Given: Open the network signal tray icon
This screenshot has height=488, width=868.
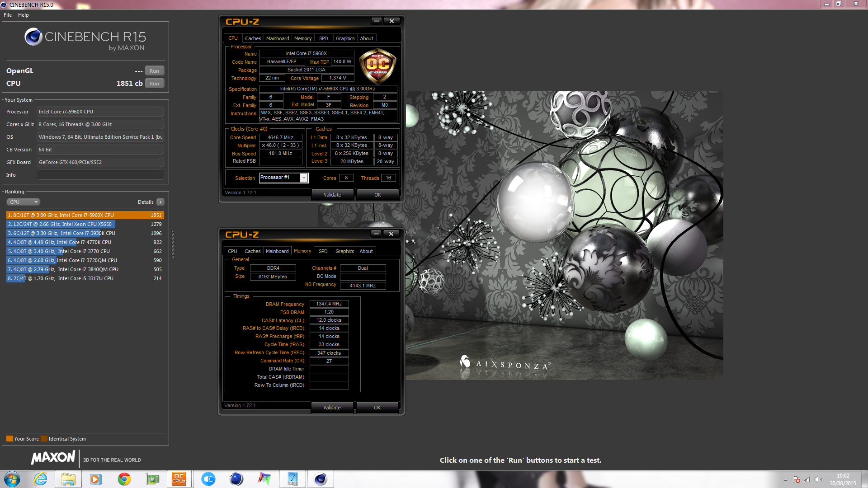Looking at the screenshot, I should (x=807, y=479).
